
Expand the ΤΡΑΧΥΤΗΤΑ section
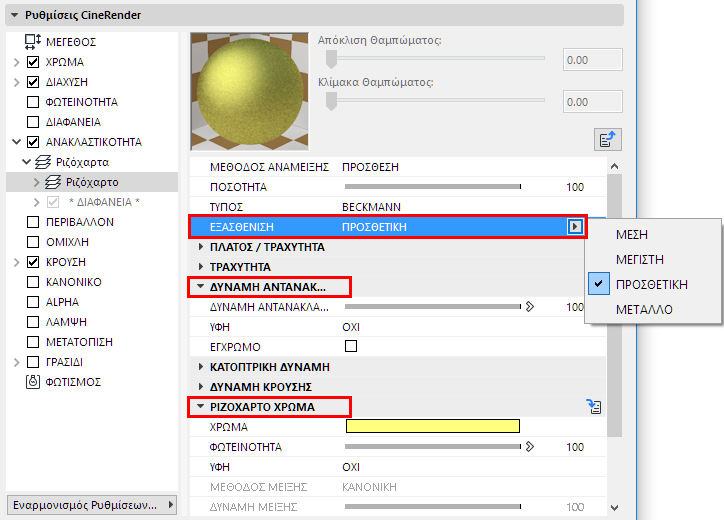click(201, 266)
